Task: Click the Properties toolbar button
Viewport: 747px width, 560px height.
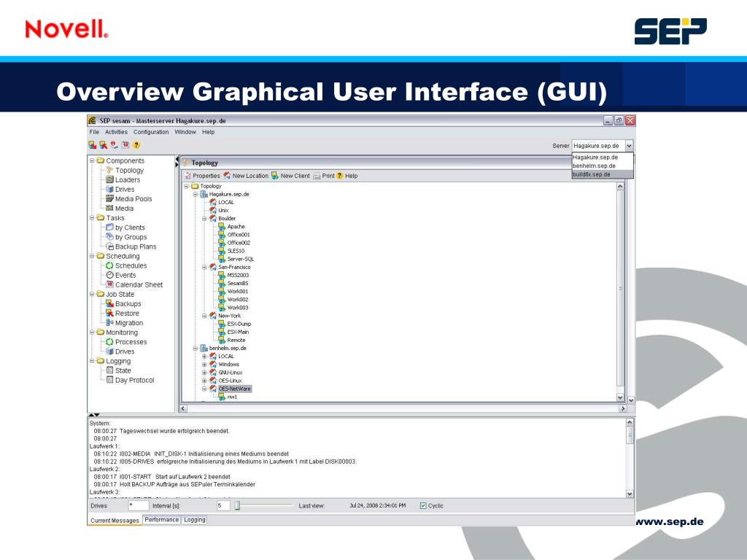Action: coord(202,176)
